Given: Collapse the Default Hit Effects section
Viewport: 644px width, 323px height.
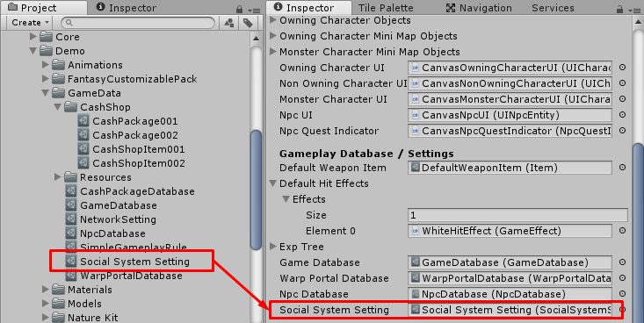Looking at the screenshot, I should coord(273,183).
